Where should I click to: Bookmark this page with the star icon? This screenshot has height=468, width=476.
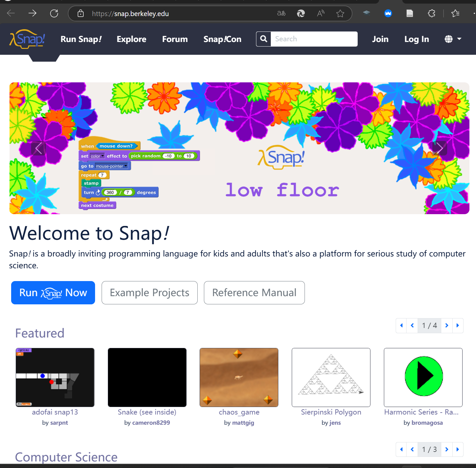click(x=340, y=13)
